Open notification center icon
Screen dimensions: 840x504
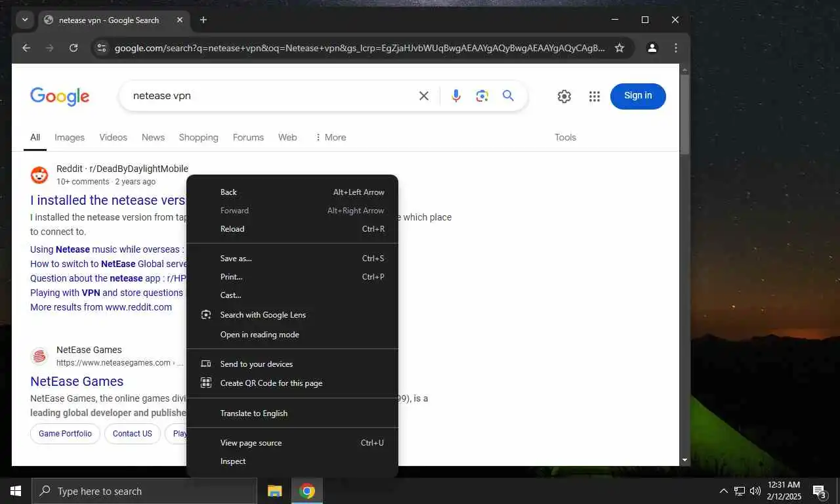(819, 491)
